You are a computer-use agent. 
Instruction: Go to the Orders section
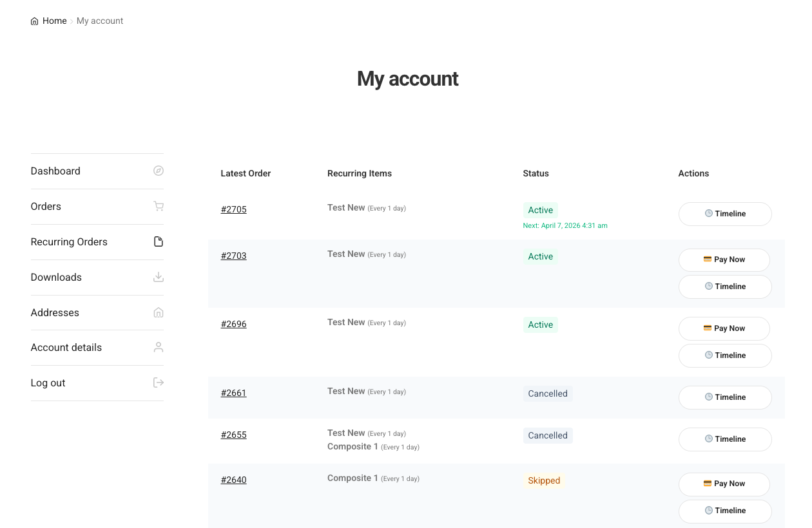click(46, 206)
